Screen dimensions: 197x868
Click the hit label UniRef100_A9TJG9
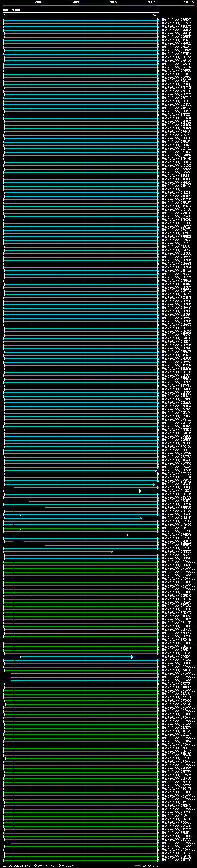click(177, 474)
